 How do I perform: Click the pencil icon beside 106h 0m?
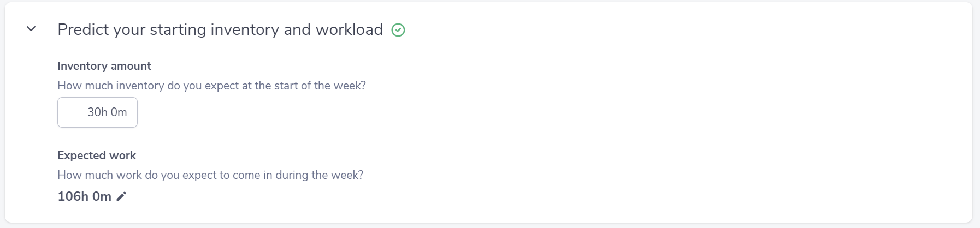coord(121,196)
